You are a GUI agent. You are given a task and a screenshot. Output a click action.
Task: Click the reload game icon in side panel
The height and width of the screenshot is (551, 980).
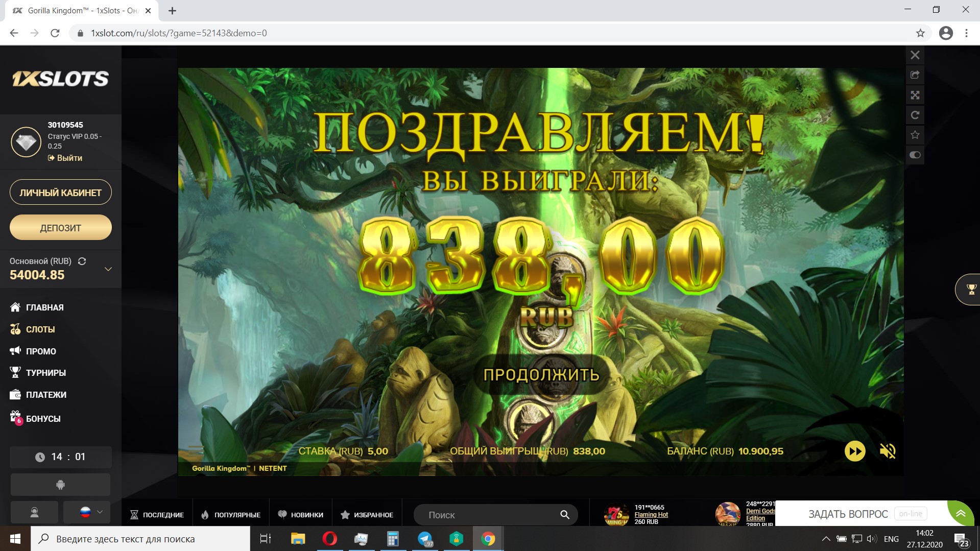coord(915,115)
